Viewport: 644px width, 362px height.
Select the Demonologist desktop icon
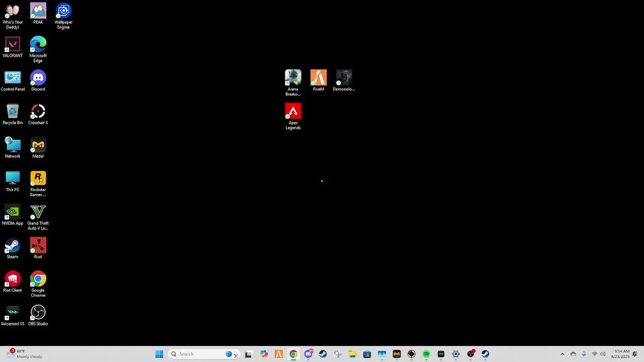344,81
